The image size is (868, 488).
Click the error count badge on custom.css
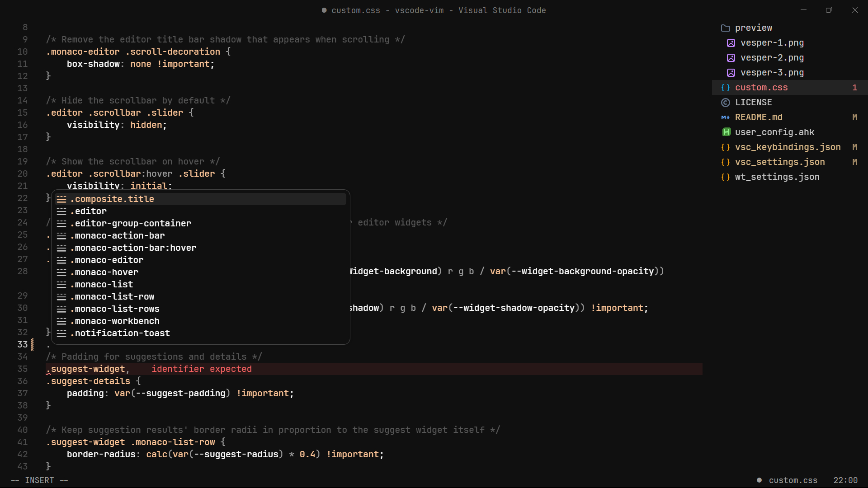pos(854,88)
